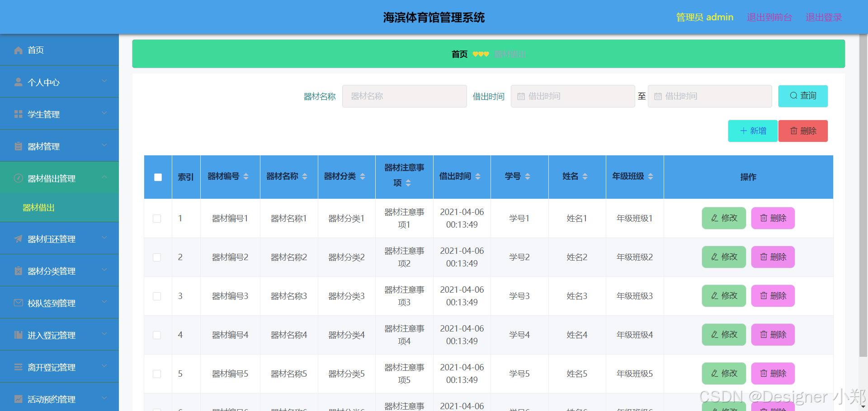Expand the 个人中心 menu chevron
The width and height of the screenshot is (868, 411).
(x=104, y=81)
